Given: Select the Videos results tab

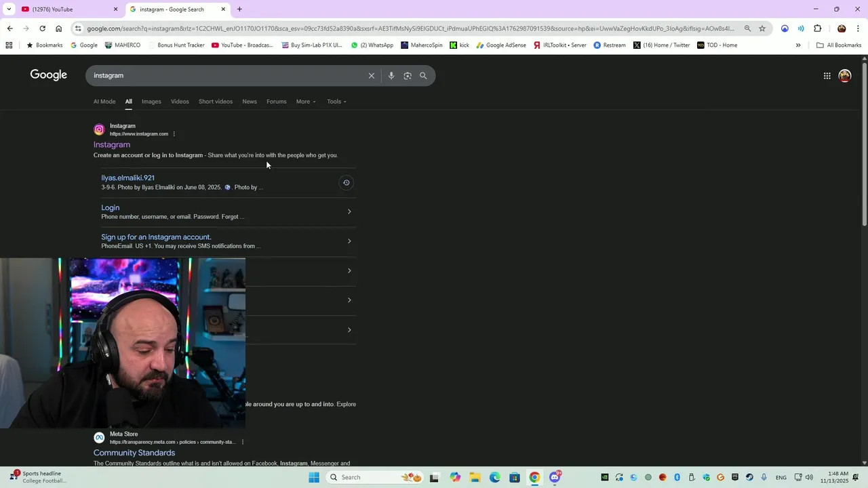Looking at the screenshot, I should click(180, 102).
